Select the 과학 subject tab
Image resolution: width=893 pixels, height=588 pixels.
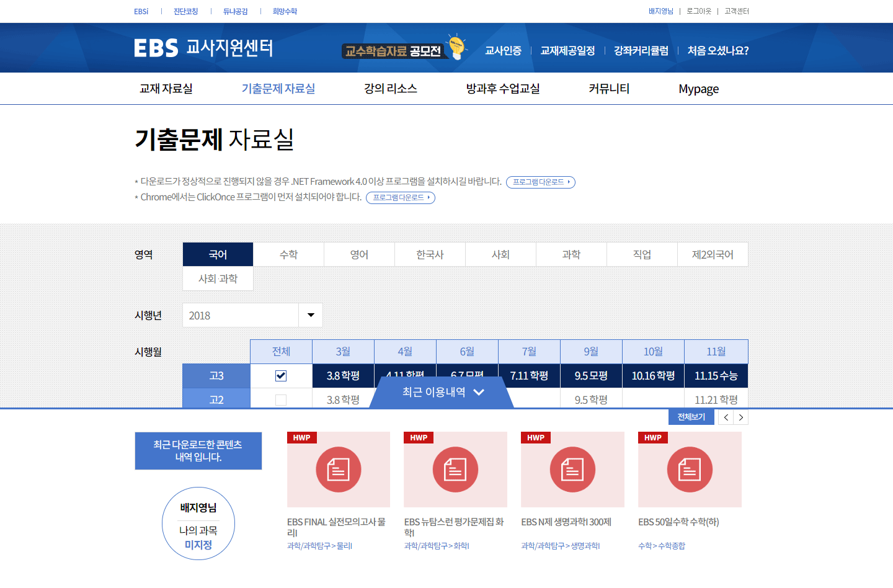pyautogui.click(x=571, y=254)
